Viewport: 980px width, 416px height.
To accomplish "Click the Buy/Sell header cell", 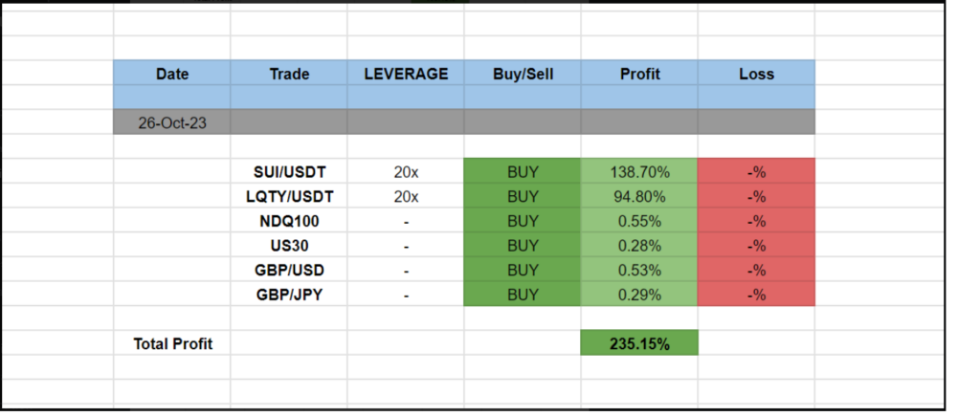I will tap(523, 74).
